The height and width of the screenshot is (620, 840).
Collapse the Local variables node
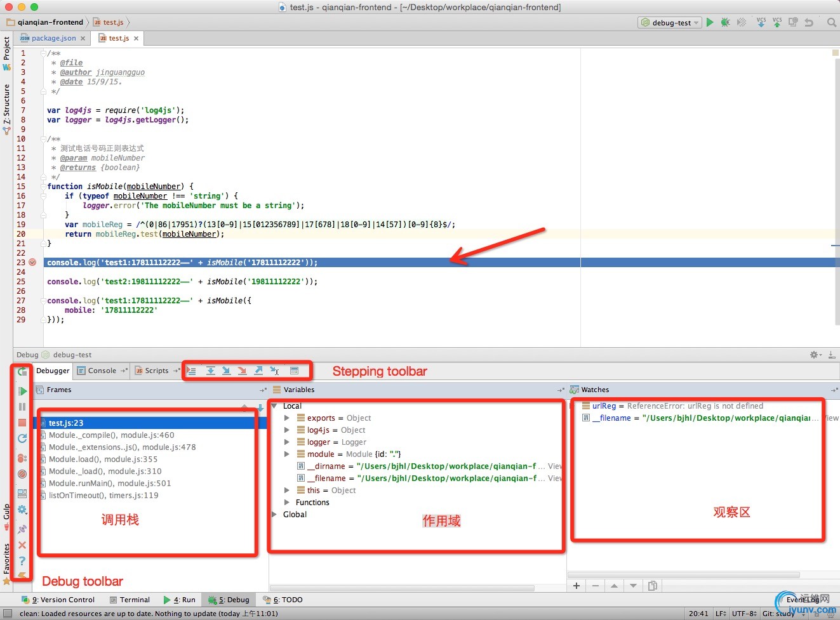coord(274,406)
